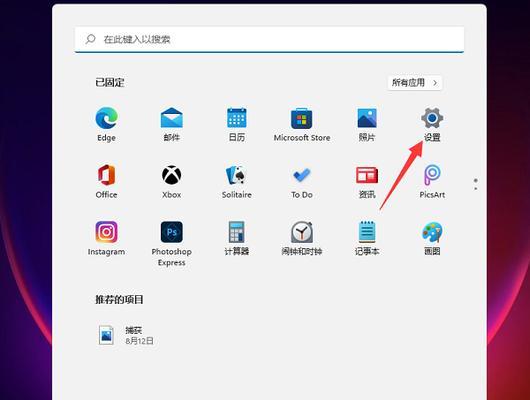Launch PicsArt
Image resolution: width=530 pixels, height=400 pixels.
[432, 181]
